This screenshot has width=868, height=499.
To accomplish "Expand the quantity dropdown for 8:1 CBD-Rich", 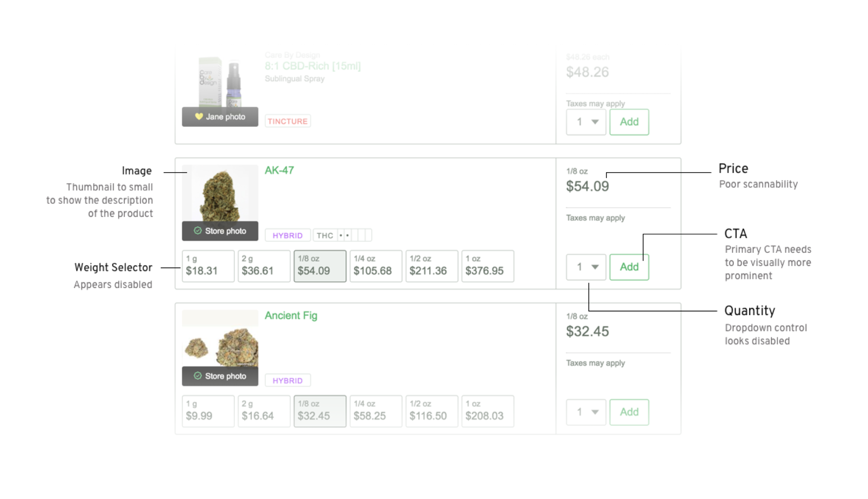I will click(586, 122).
